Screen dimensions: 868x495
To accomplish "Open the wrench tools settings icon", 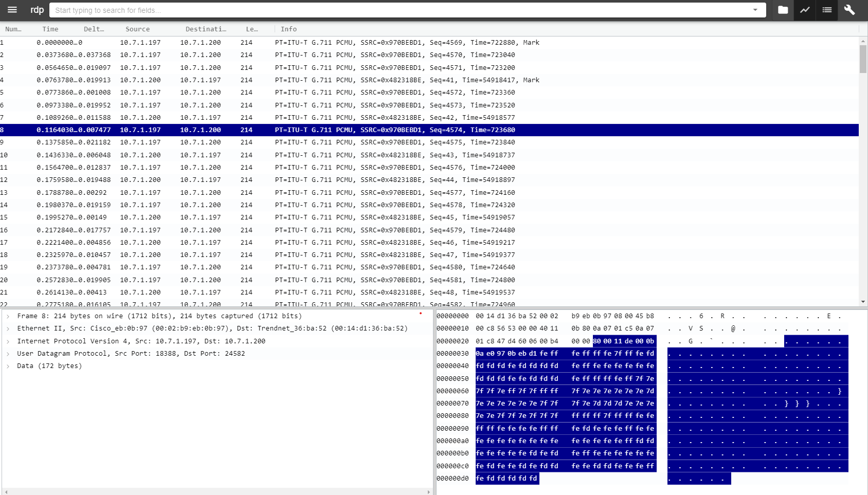I will tap(849, 10).
